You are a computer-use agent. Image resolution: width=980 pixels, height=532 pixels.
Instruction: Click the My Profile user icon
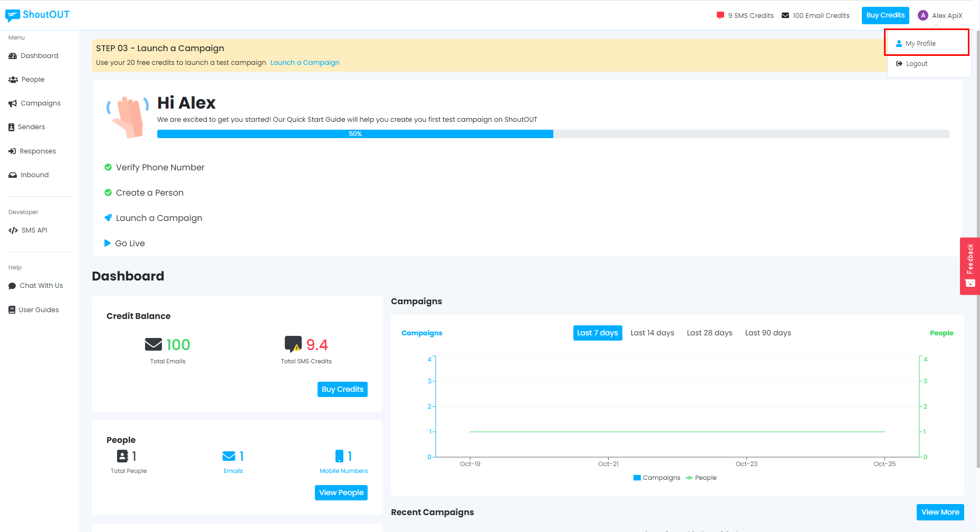(899, 44)
